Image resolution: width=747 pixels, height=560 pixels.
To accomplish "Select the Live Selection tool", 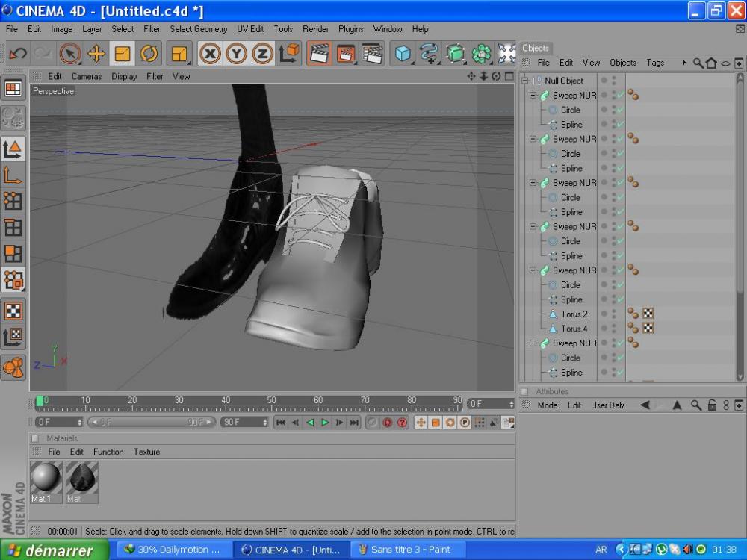I will click(70, 54).
